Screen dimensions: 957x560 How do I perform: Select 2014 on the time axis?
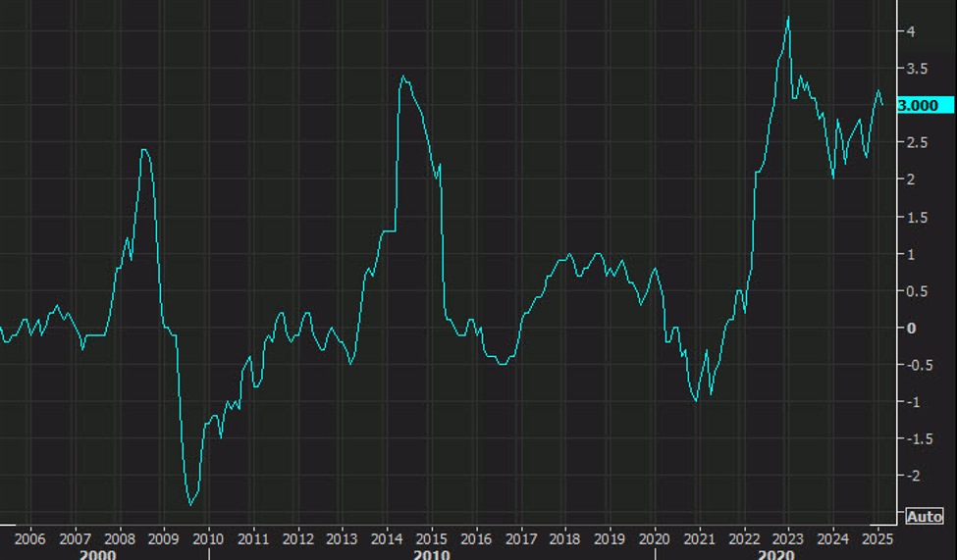(387, 538)
